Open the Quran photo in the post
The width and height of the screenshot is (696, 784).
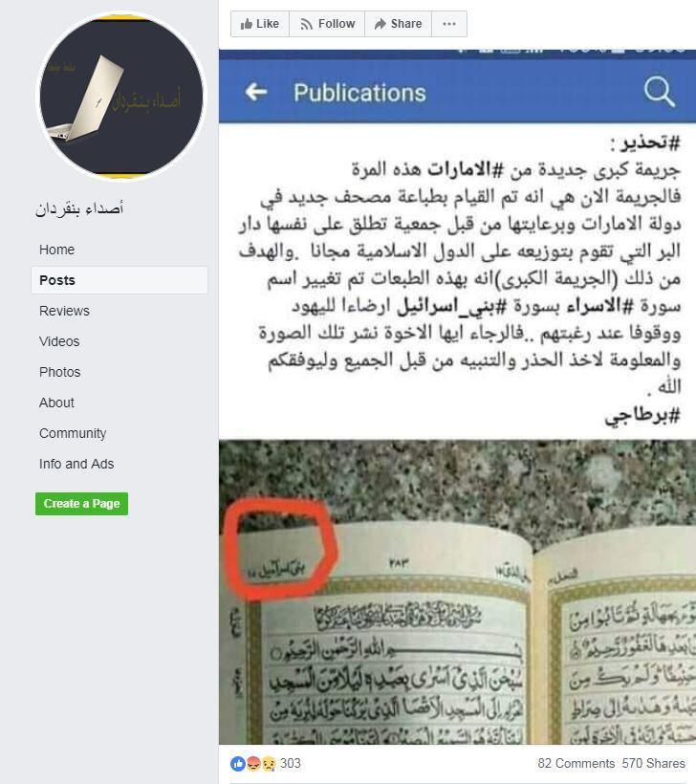[x=458, y=592]
